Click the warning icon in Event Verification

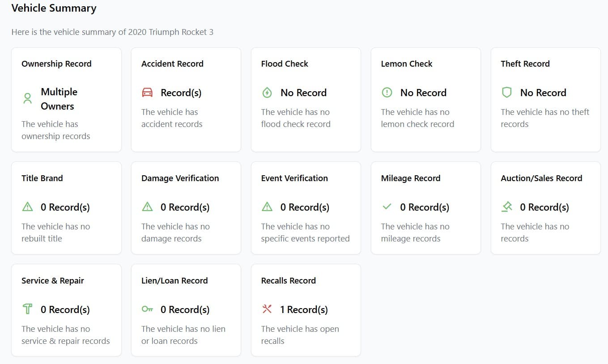(x=267, y=207)
